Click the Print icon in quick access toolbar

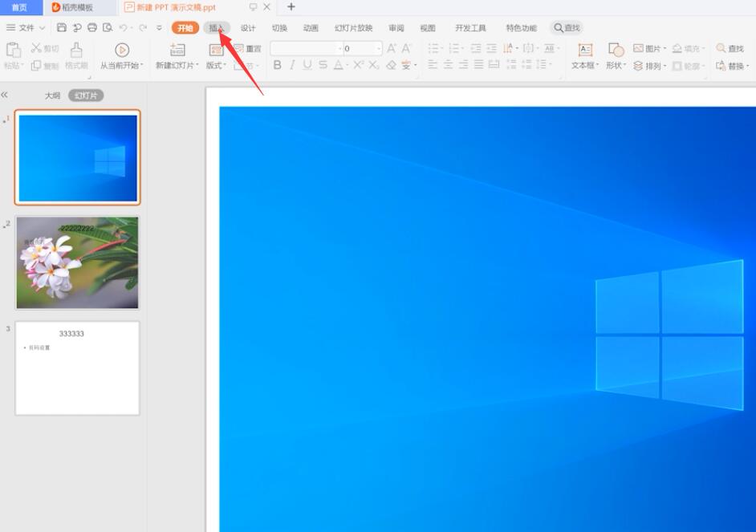(92, 27)
